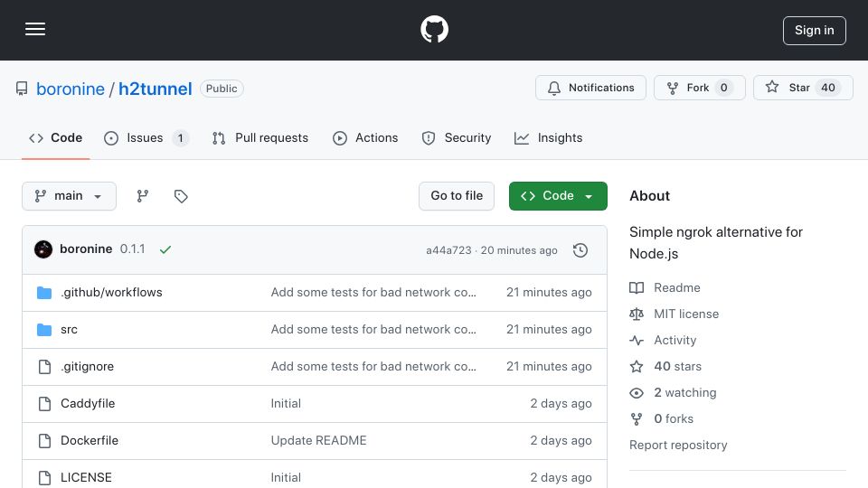868x488 pixels.
Task: View branches via the branch icon
Action: coord(143,196)
